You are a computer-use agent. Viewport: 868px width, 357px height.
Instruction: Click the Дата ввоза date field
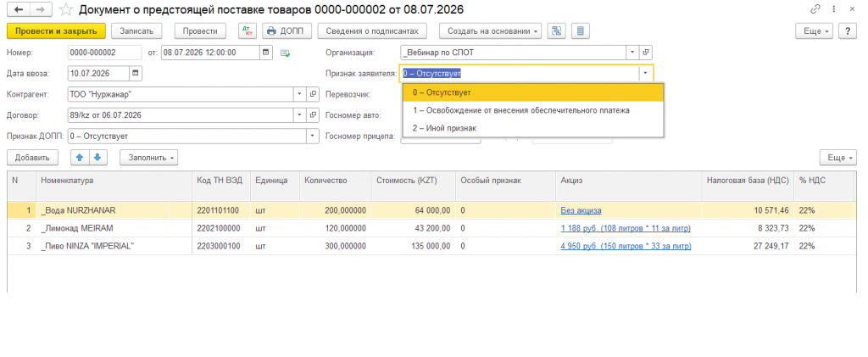[98, 73]
